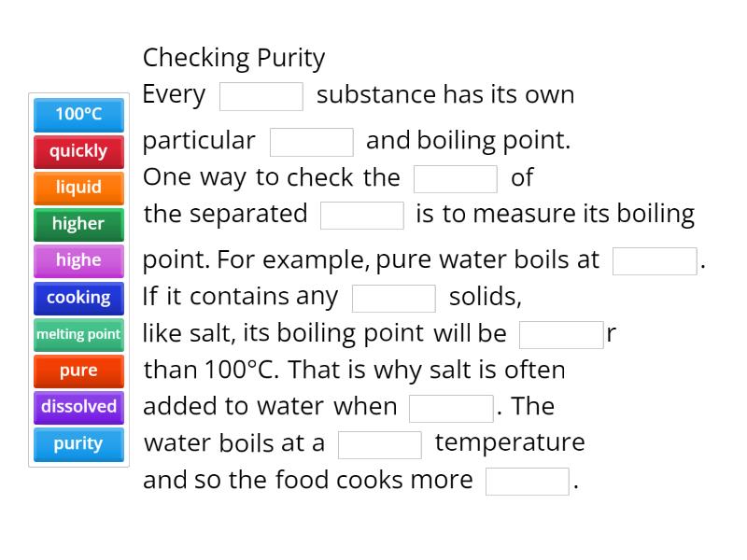Click the blank before "of"
The image size is (747, 560).
[457, 176]
